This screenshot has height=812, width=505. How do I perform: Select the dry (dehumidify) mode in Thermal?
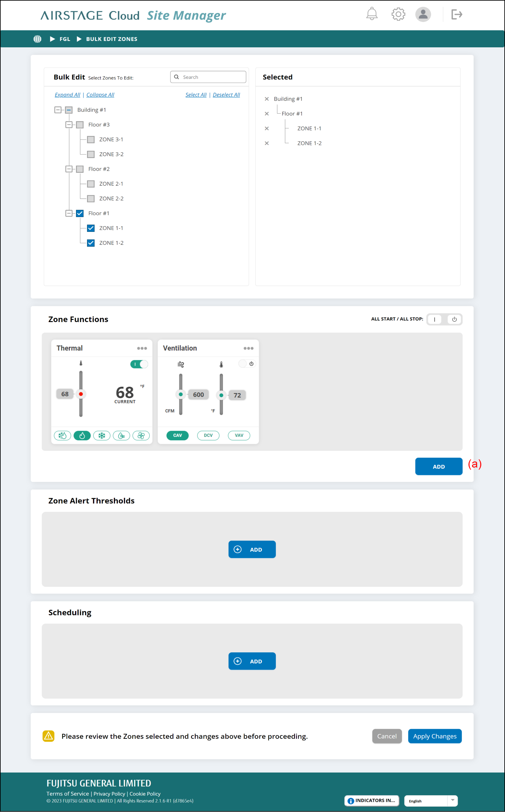tap(121, 435)
